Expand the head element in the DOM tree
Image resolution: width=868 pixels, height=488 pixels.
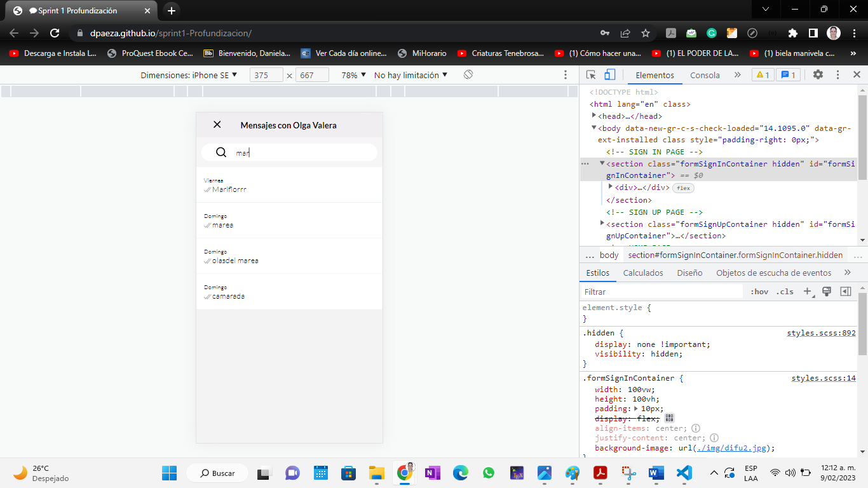pyautogui.click(x=594, y=116)
